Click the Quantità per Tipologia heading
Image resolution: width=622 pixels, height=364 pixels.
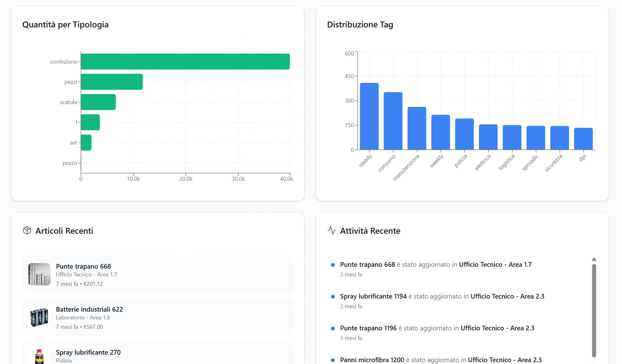coord(65,25)
